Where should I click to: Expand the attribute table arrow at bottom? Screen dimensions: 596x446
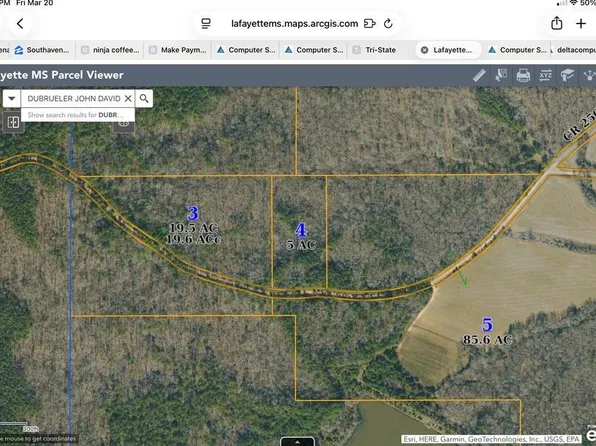pos(297,442)
